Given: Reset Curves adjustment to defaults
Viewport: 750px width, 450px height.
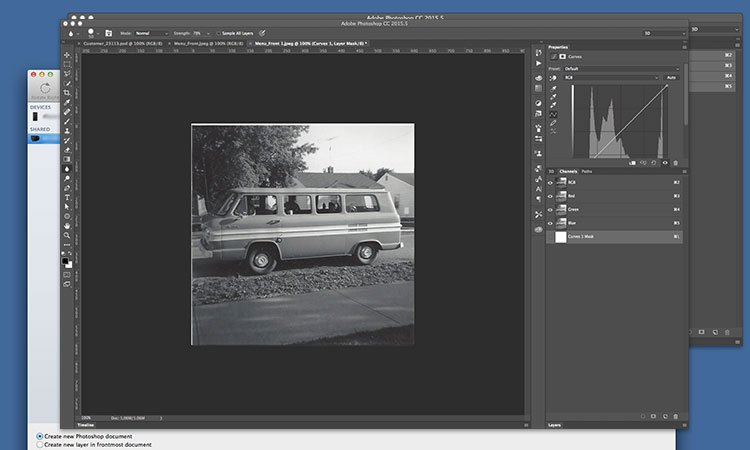Looking at the screenshot, I should pos(652,162).
